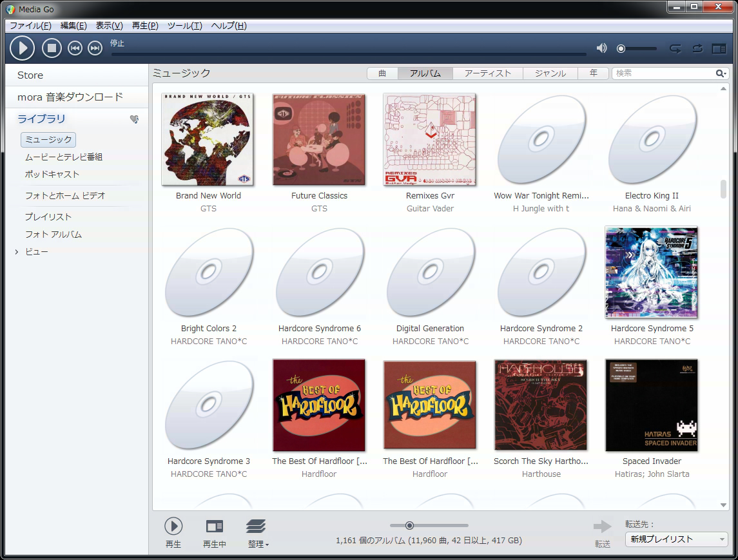Select the Hardcore Syndrome 5 album cover
738x560 pixels.
[x=652, y=273]
